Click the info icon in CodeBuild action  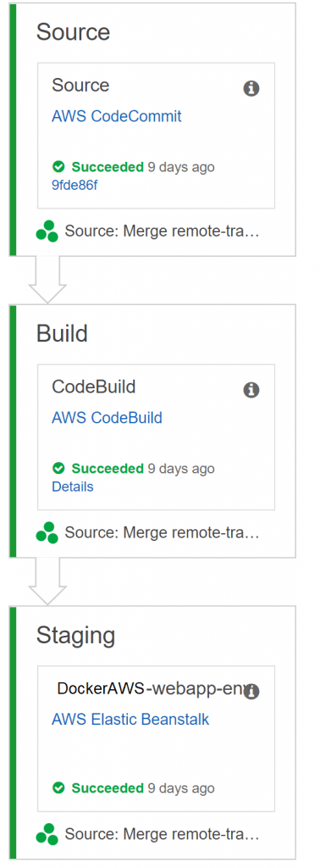(x=251, y=390)
